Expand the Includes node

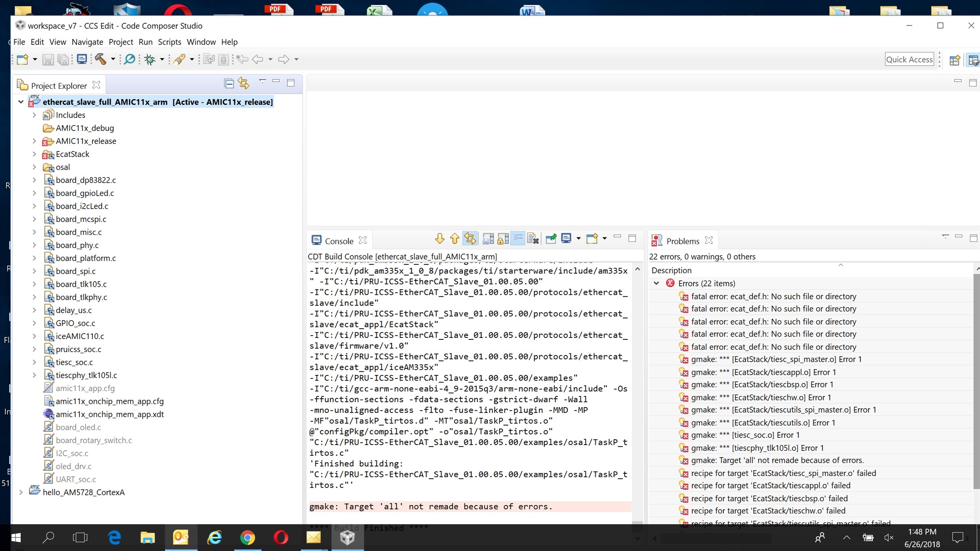click(x=34, y=115)
